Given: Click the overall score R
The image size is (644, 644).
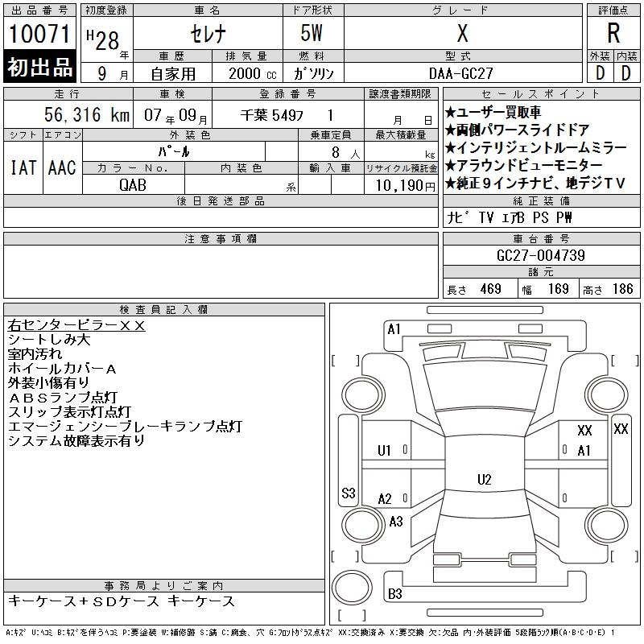Looking at the screenshot, I should point(613,33).
